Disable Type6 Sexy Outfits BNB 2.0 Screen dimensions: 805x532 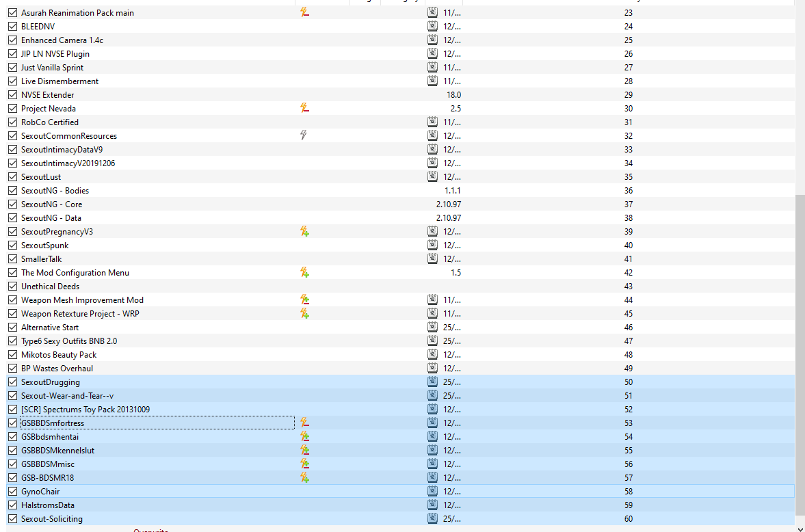point(13,341)
